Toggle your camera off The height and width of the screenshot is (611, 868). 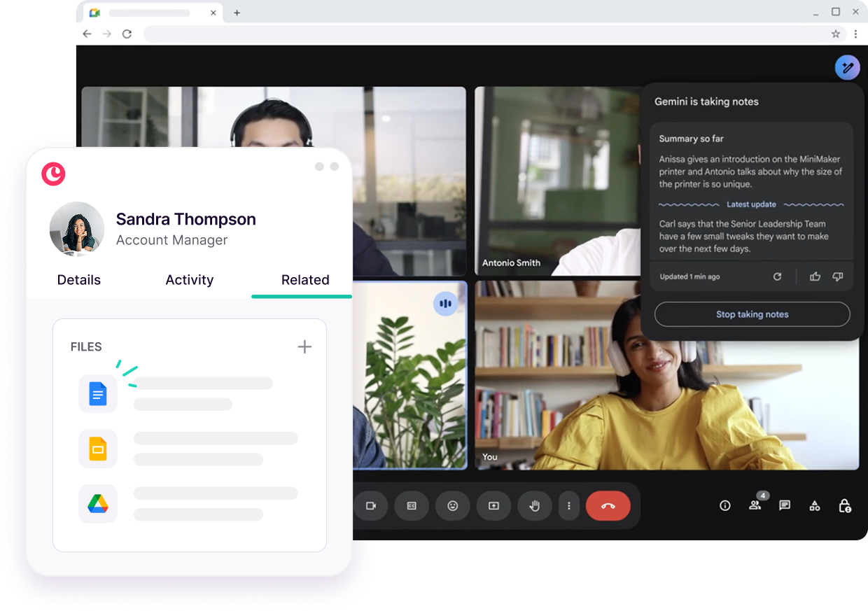[371, 505]
